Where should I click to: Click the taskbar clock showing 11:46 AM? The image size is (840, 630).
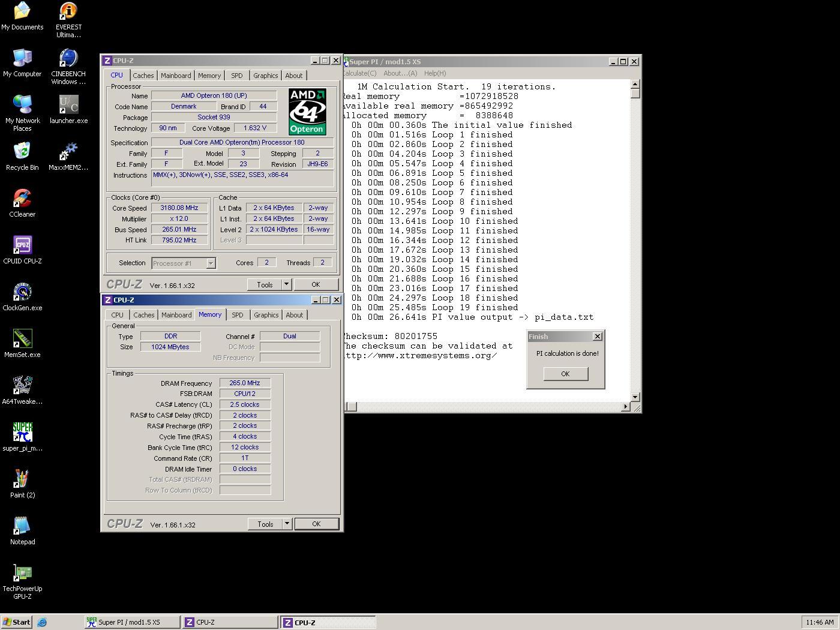point(820,622)
